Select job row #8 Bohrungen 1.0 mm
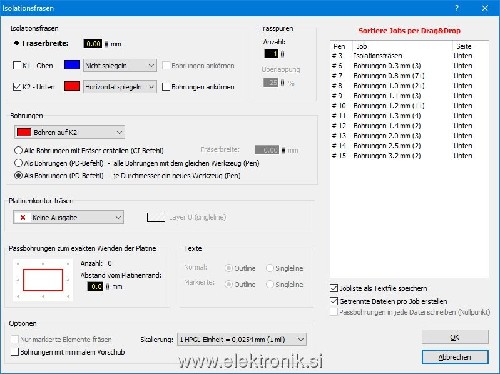500x374 pixels. click(x=409, y=86)
